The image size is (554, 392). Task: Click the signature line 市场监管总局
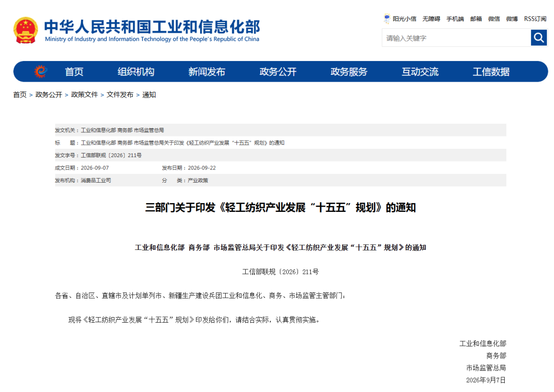tap(486, 368)
